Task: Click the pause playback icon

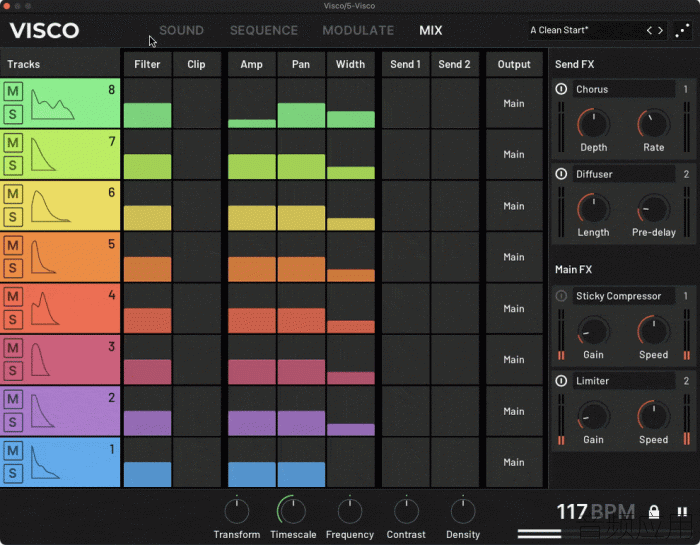Action: click(x=682, y=512)
